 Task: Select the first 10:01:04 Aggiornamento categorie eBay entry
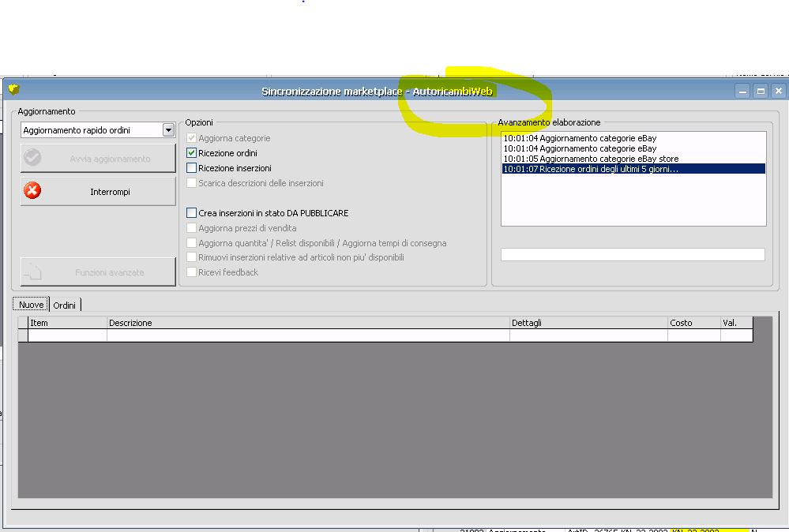point(633,138)
